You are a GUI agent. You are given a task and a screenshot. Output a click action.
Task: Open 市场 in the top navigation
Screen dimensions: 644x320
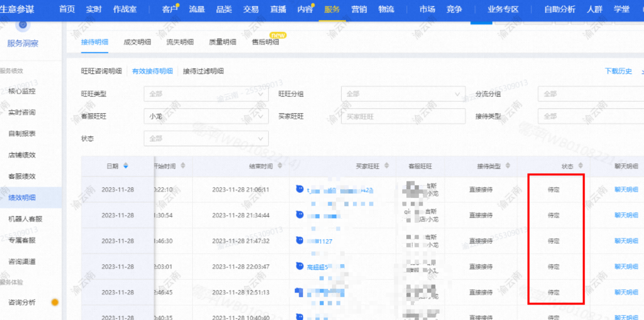point(427,9)
